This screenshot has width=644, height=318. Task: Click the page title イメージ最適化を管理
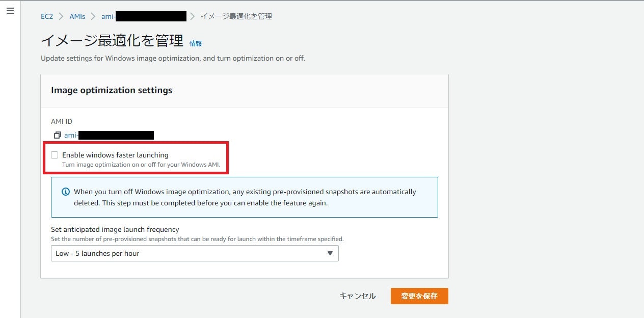112,41
